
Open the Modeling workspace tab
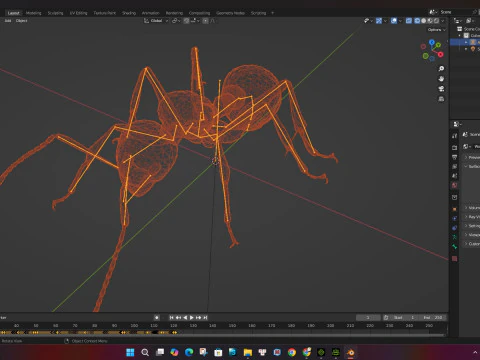(x=33, y=13)
